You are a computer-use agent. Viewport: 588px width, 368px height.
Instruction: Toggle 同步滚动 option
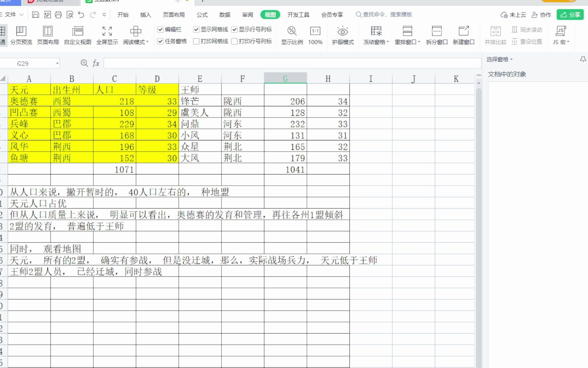pyautogui.click(x=527, y=30)
